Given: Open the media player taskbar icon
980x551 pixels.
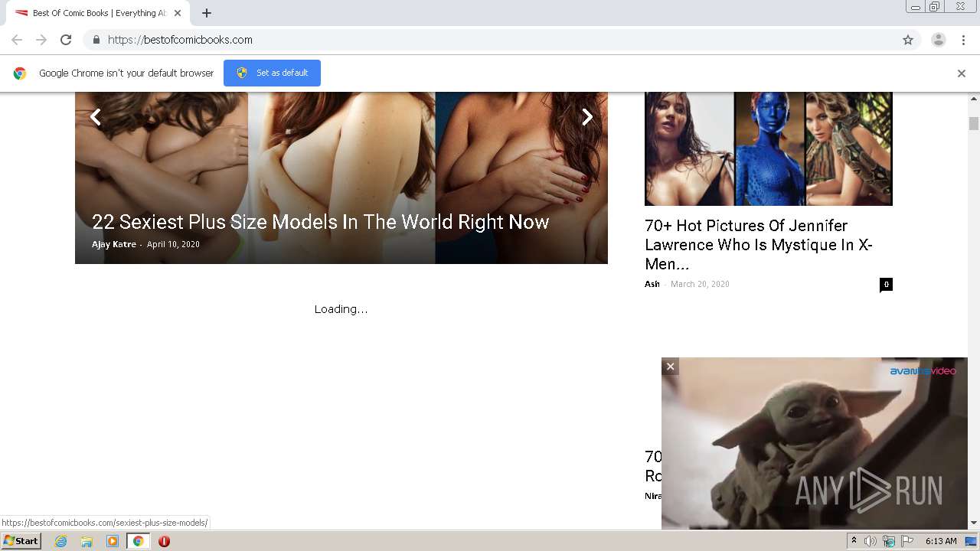Looking at the screenshot, I should point(113,541).
